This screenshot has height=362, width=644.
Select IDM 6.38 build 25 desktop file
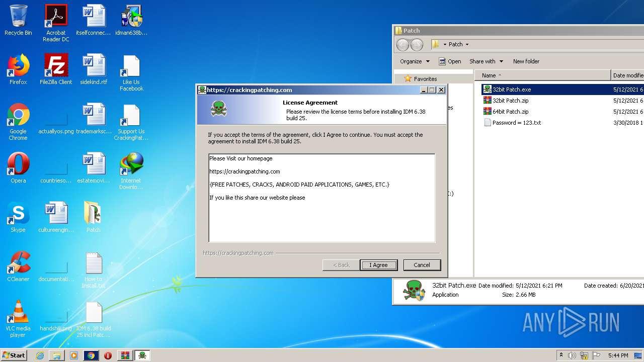coord(94,319)
